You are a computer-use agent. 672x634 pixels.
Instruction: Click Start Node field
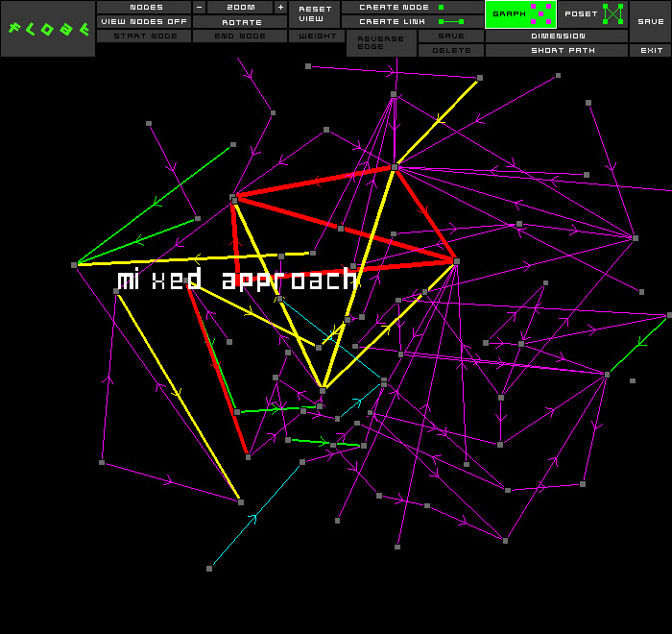pos(144,37)
